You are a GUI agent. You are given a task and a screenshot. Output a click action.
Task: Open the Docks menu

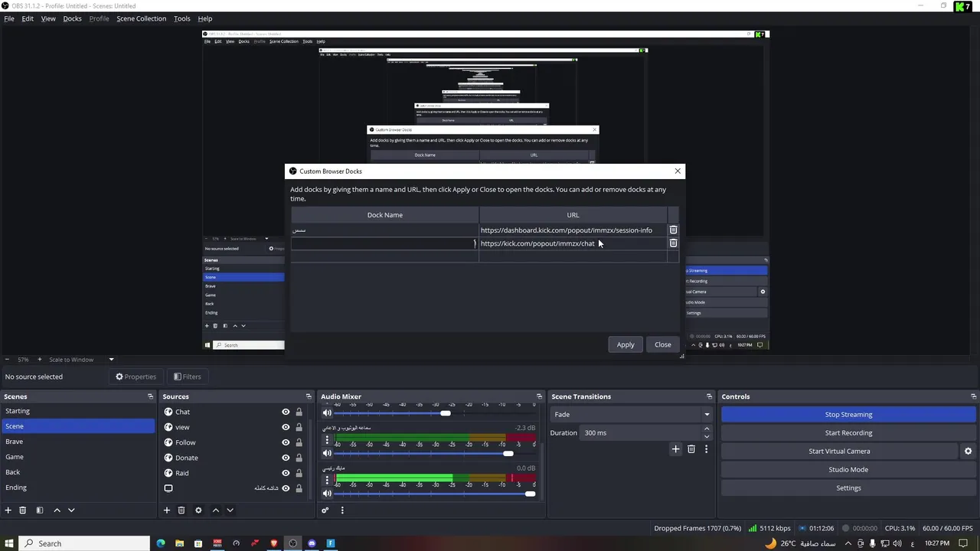72,18
